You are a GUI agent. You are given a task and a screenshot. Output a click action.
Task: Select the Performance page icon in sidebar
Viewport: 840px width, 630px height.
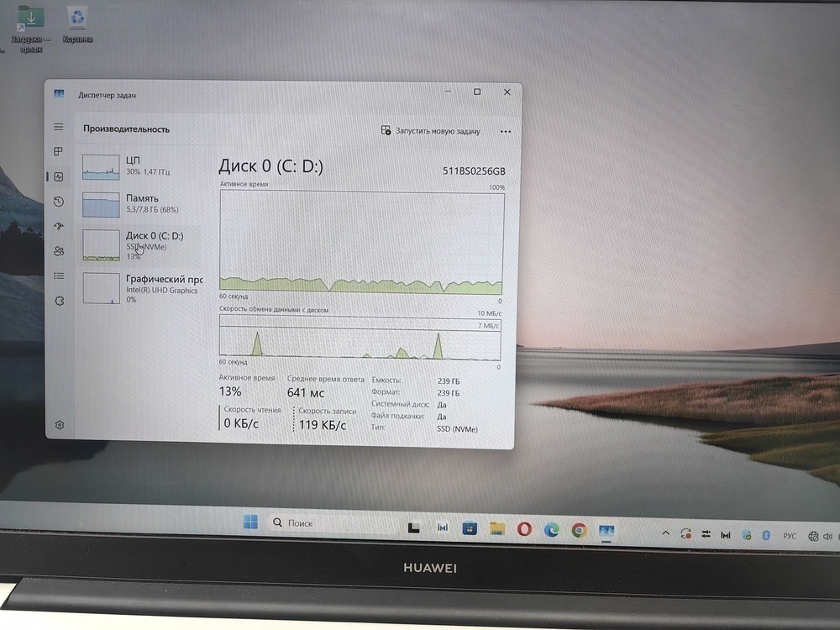click(59, 176)
